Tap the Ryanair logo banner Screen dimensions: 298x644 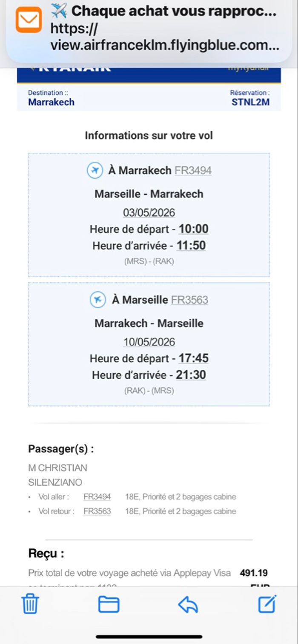[74, 72]
